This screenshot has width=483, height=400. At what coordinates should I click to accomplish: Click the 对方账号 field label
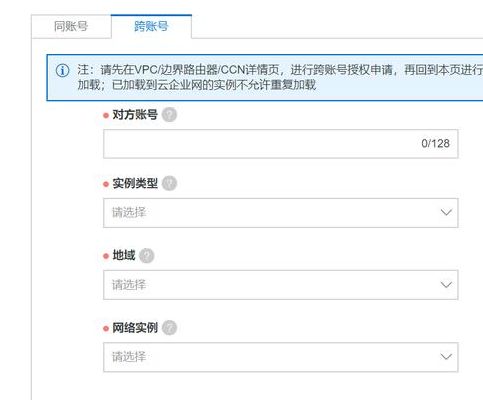coord(135,115)
